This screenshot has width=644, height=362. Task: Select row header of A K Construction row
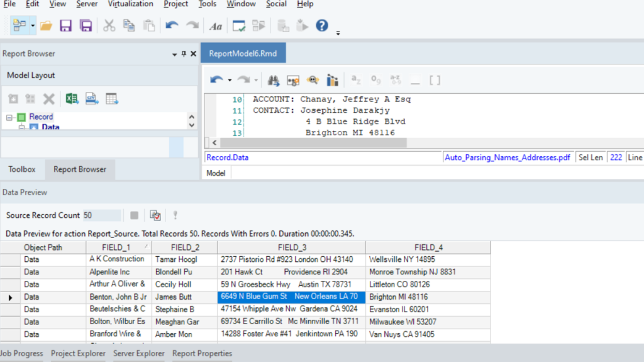tap(9, 259)
